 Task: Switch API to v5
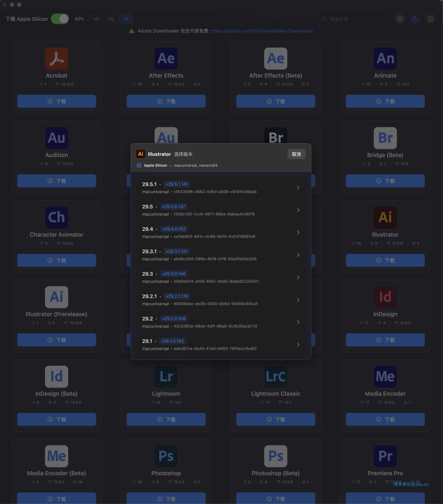111,19
